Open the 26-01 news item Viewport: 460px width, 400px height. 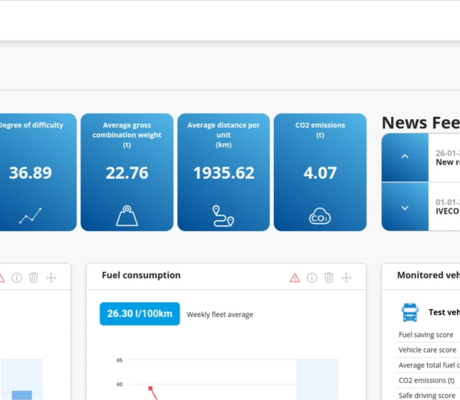point(444,158)
